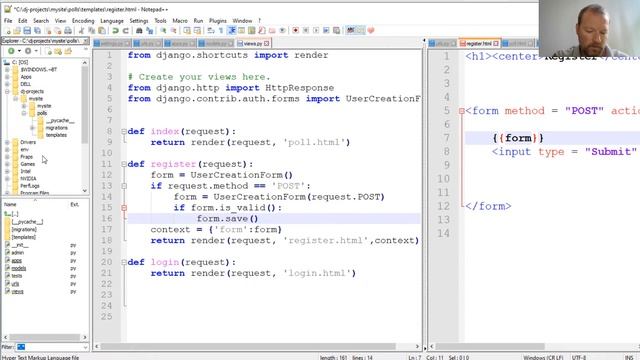Click the gray Explorer options gear icon

[x=28, y=51]
